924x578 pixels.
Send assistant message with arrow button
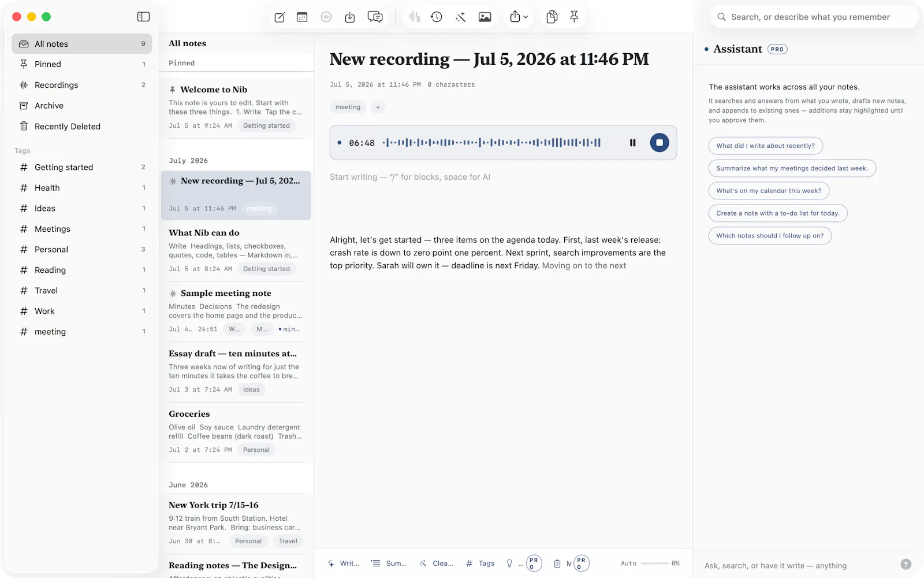(x=906, y=564)
